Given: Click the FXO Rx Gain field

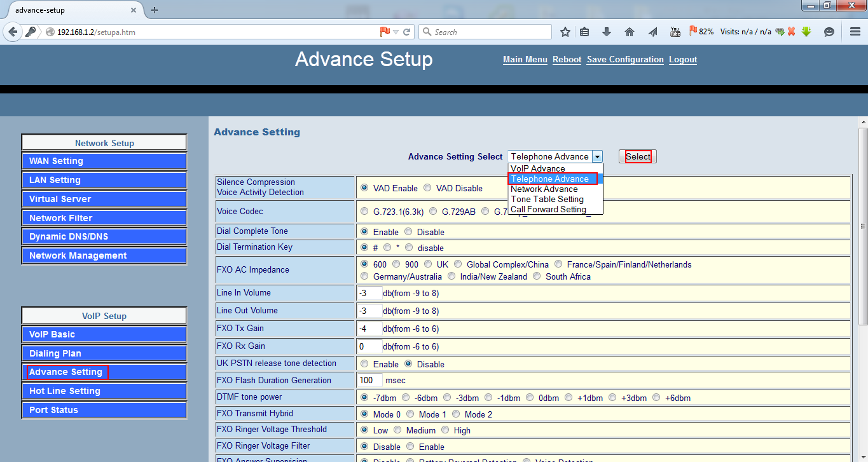Looking at the screenshot, I should coord(369,346).
